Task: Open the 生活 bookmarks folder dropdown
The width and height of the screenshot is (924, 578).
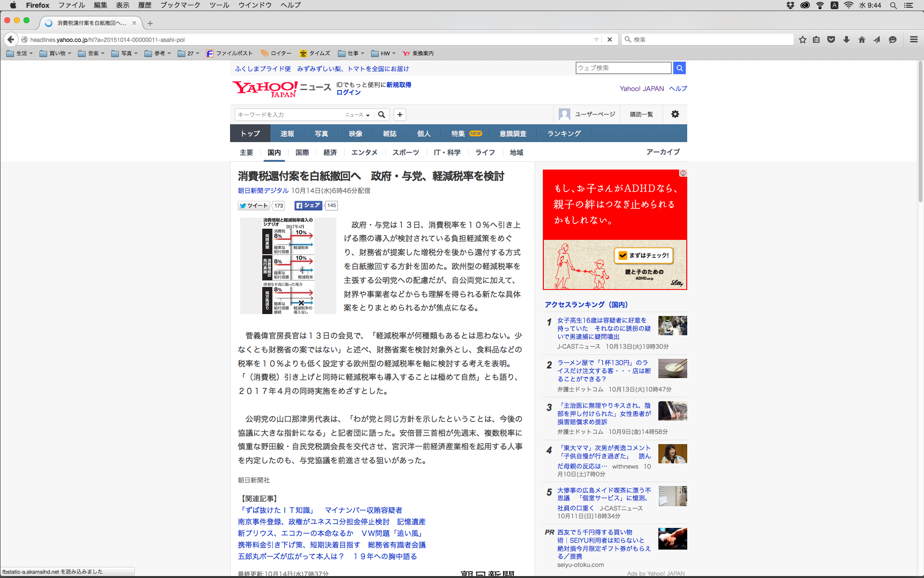Action: (20, 53)
